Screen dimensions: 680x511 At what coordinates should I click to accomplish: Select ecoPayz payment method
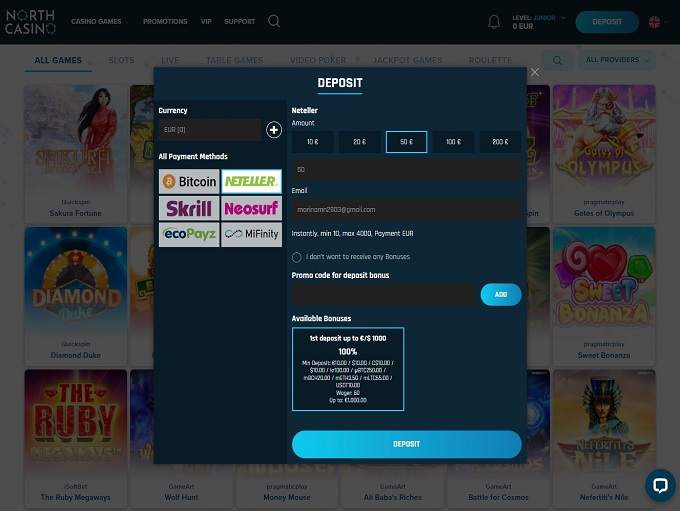[x=189, y=235]
